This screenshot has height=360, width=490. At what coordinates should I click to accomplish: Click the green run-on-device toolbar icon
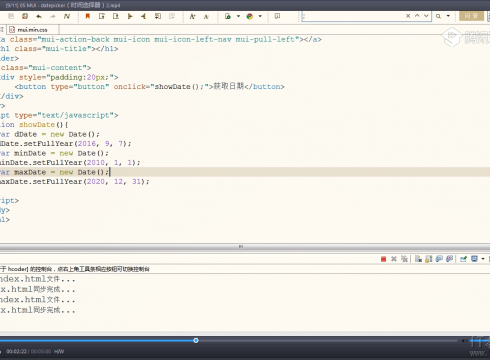(228, 16)
